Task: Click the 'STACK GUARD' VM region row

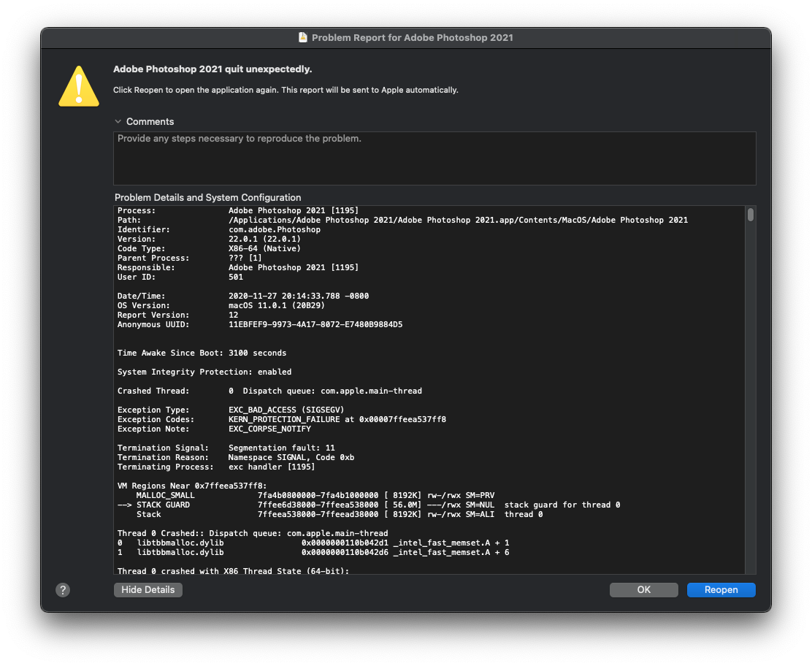Action: [369, 505]
